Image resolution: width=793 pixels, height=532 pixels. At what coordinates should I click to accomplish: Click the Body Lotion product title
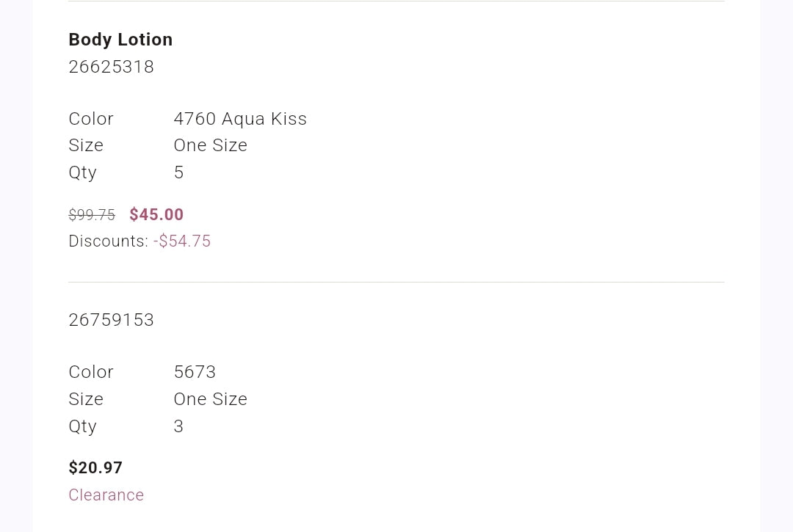click(120, 40)
